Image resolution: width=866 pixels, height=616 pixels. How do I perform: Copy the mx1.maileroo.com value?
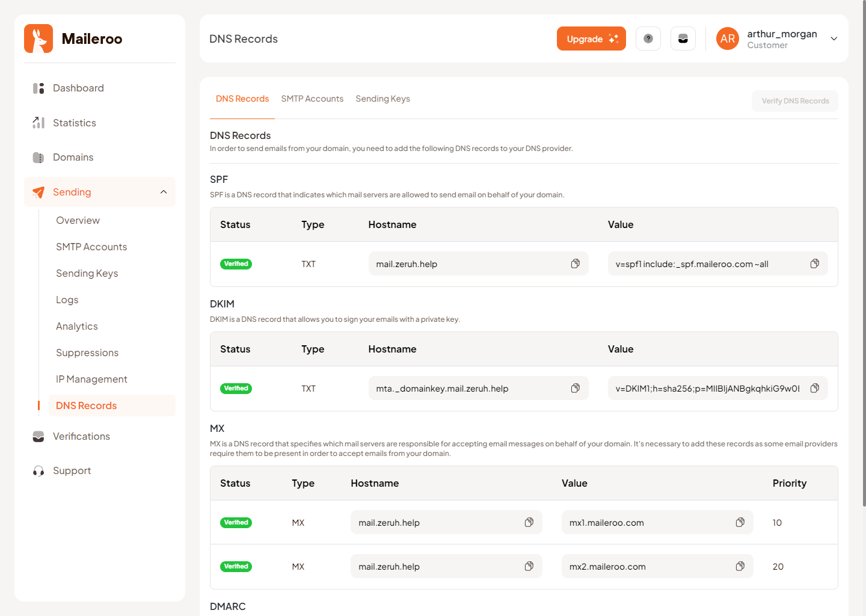tap(740, 522)
